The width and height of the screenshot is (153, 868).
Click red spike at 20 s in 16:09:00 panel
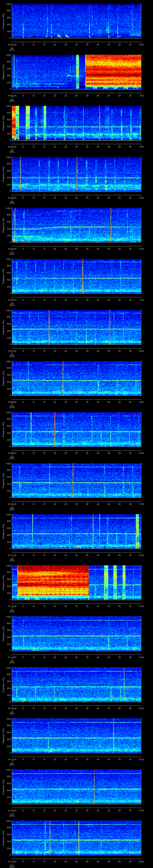click(55, 429)
